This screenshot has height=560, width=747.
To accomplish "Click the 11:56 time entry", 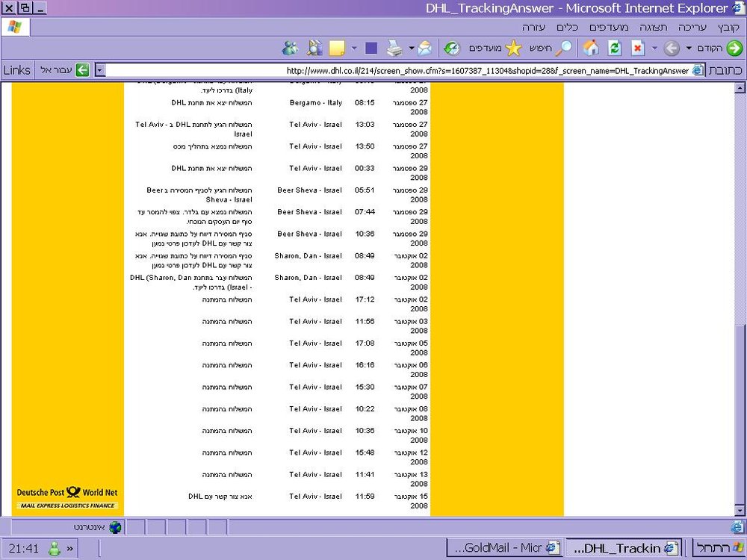I will (365, 321).
